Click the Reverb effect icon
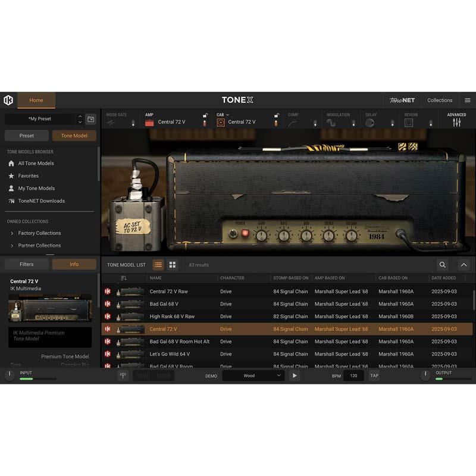476x476 pixels. tap(409, 123)
